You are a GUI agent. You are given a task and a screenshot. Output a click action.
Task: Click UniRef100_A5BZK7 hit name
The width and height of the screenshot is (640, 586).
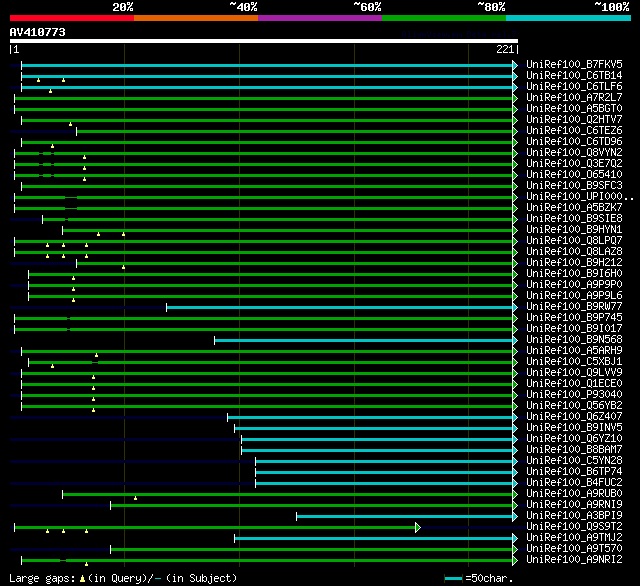pyautogui.click(x=574, y=208)
